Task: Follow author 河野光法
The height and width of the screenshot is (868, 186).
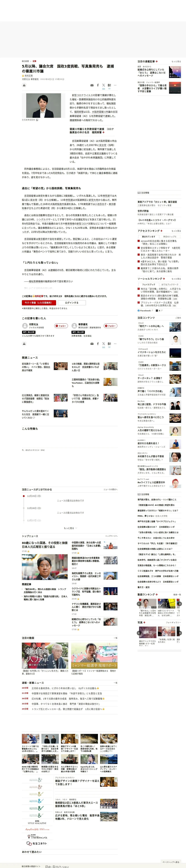Action: tap(61, 326)
